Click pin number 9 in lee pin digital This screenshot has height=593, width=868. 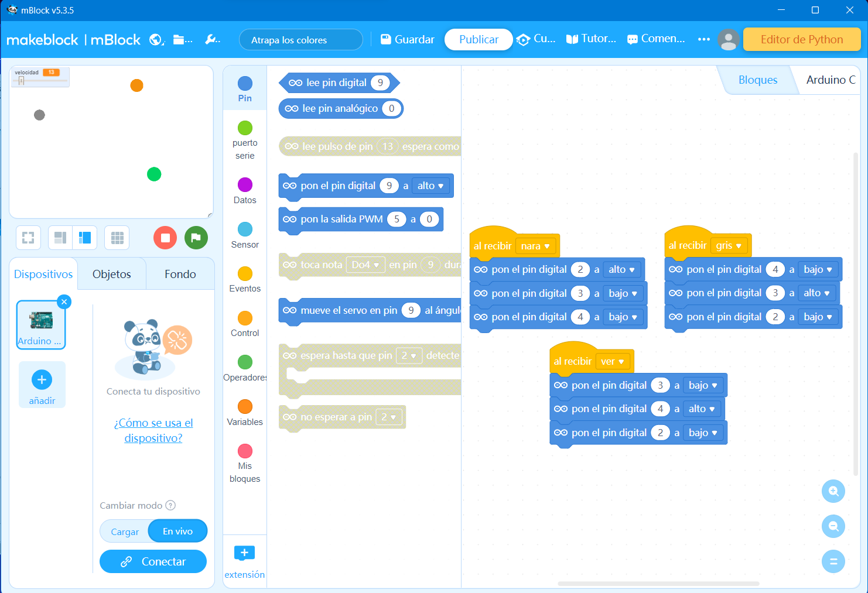pos(380,83)
